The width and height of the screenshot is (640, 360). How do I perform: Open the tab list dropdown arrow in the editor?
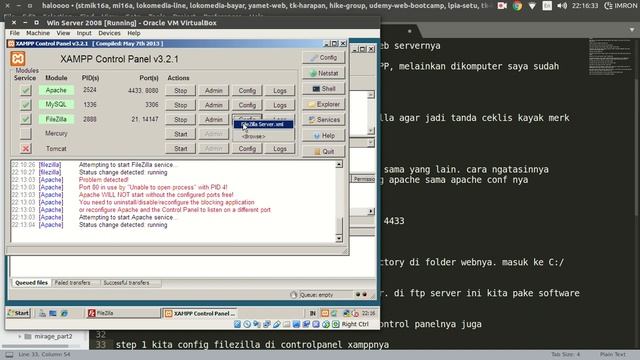coord(632,30)
